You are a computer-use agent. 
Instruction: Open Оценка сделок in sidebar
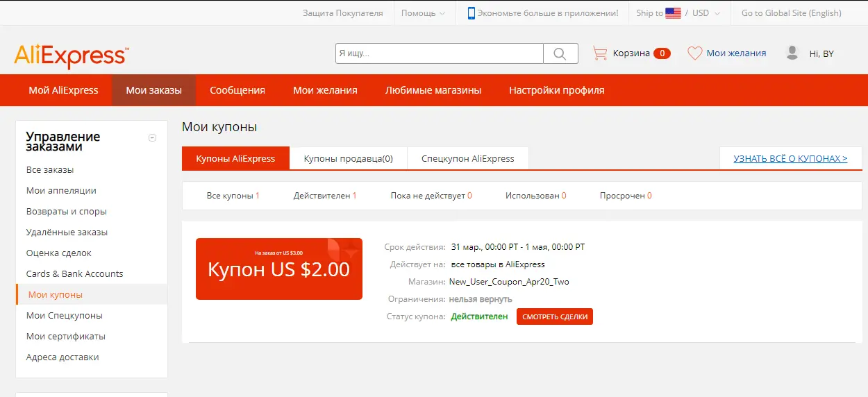pos(59,253)
